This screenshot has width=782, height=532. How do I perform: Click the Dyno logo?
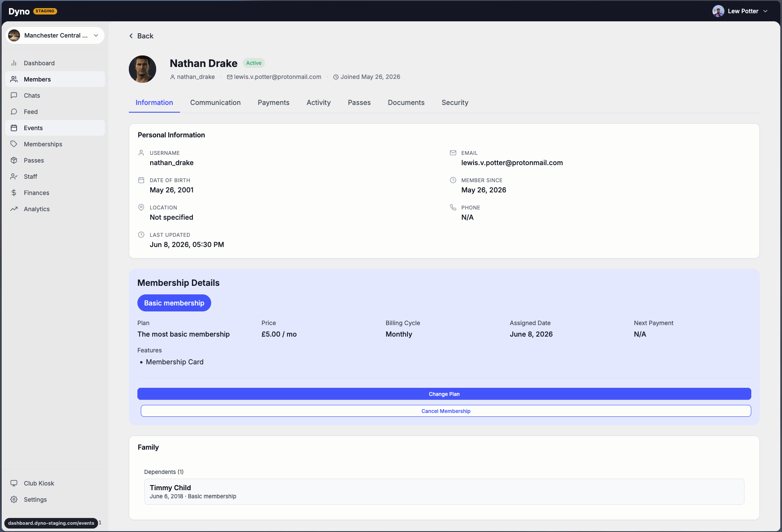pos(19,11)
